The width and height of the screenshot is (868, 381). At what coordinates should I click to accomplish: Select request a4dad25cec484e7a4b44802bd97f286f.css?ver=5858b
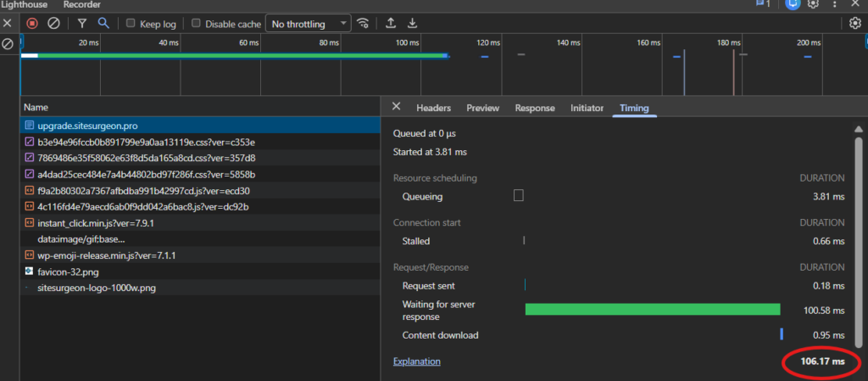click(x=200, y=175)
